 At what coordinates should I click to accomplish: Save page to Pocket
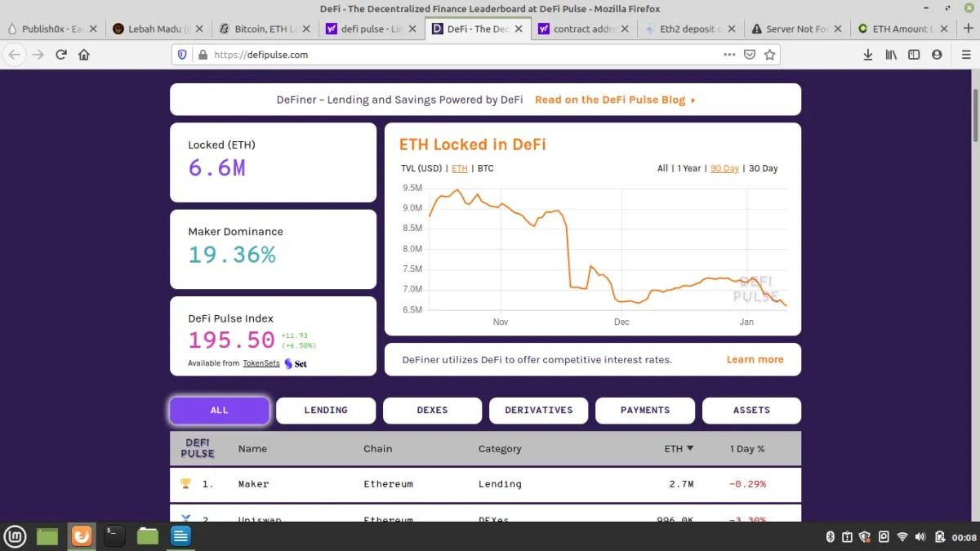click(x=750, y=55)
